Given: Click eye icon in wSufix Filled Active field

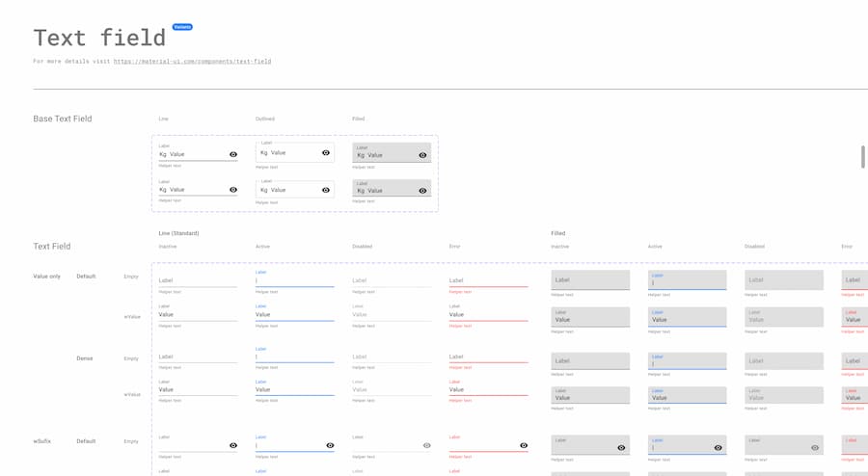Looking at the screenshot, I should (718, 447).
